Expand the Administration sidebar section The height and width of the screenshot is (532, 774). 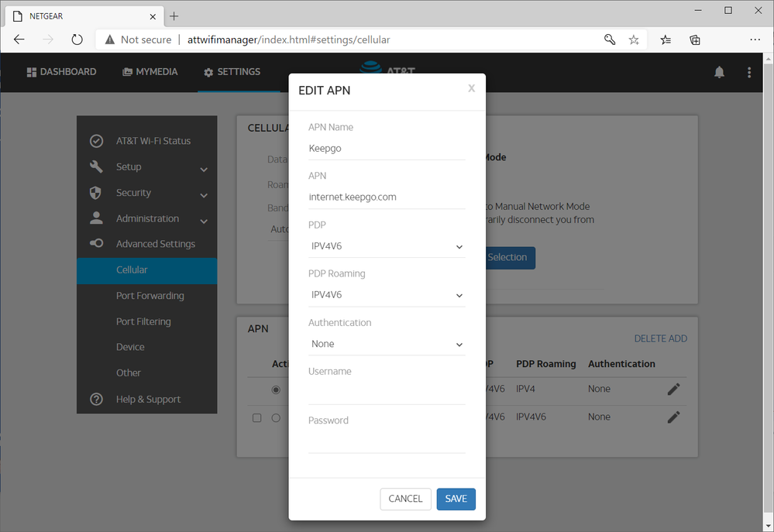[204, 221]
